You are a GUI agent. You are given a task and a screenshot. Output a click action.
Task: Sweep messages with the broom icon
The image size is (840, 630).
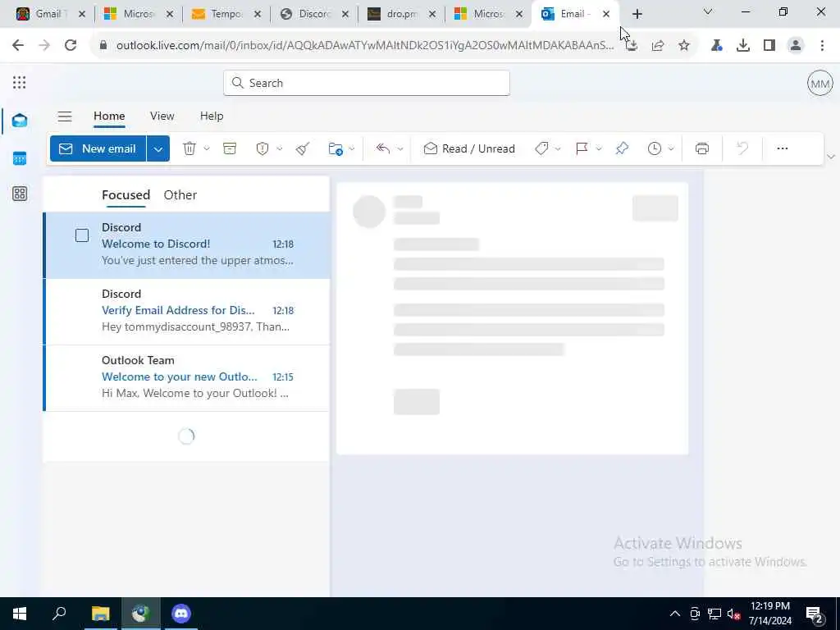pyautogui.click(x=303, y=148)
